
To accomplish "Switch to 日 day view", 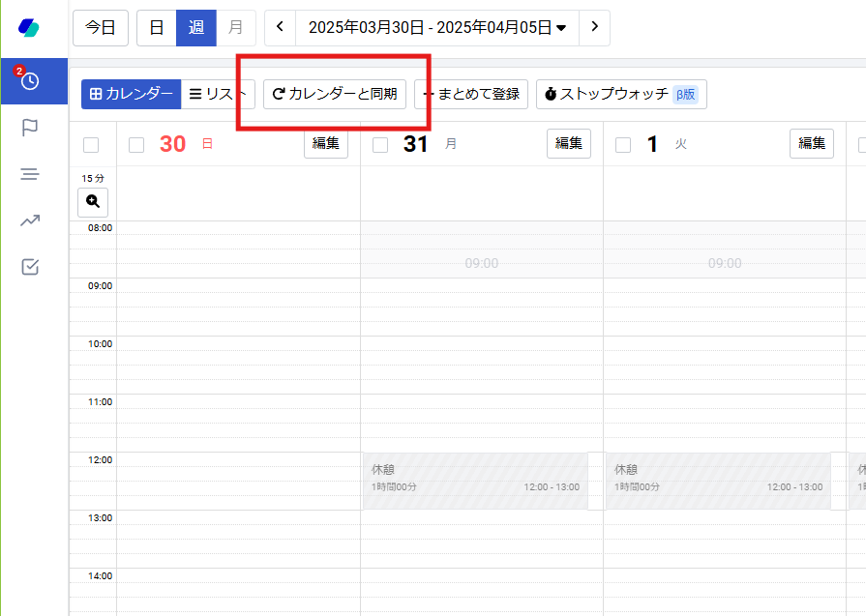I will [156, 27].
